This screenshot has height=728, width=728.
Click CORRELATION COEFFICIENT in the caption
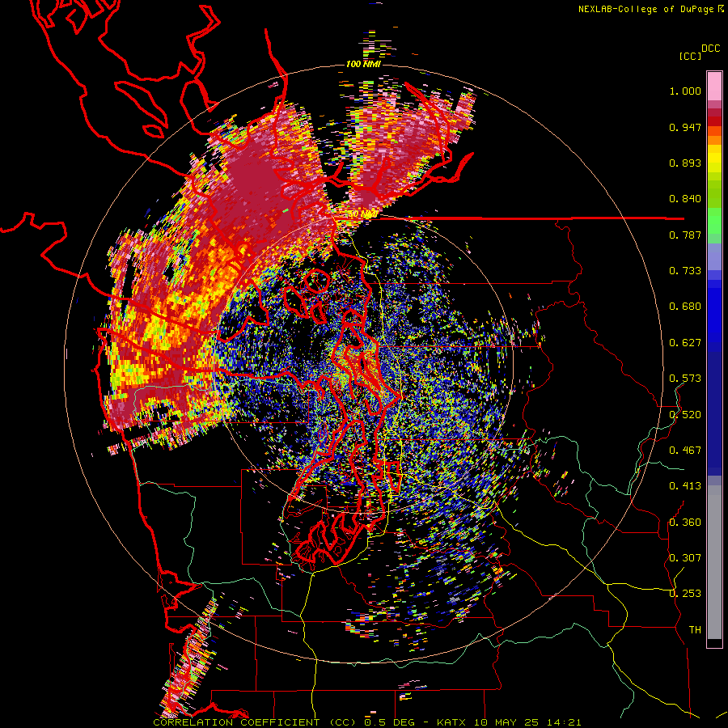[236, 722]
